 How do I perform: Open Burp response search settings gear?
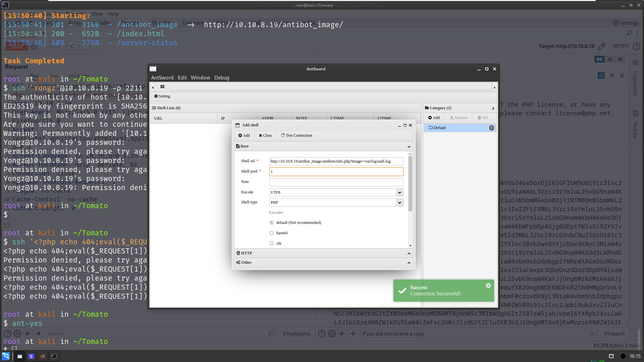point(332,334)
